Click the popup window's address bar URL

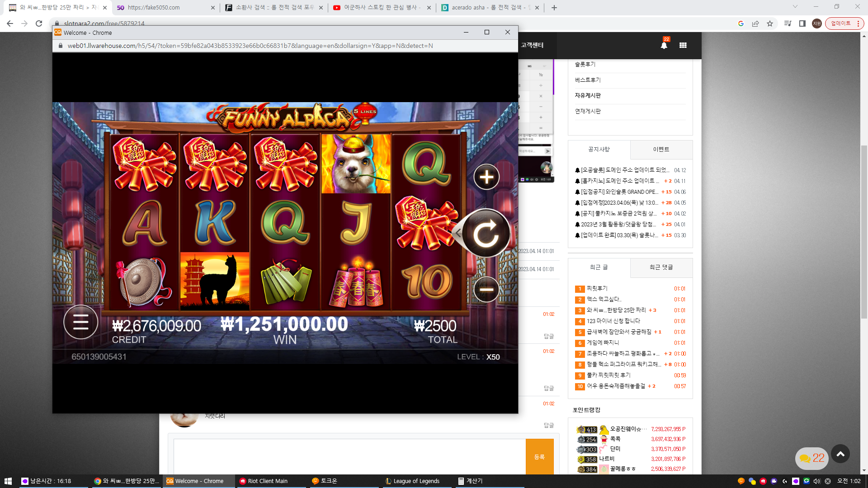(250, 46)
